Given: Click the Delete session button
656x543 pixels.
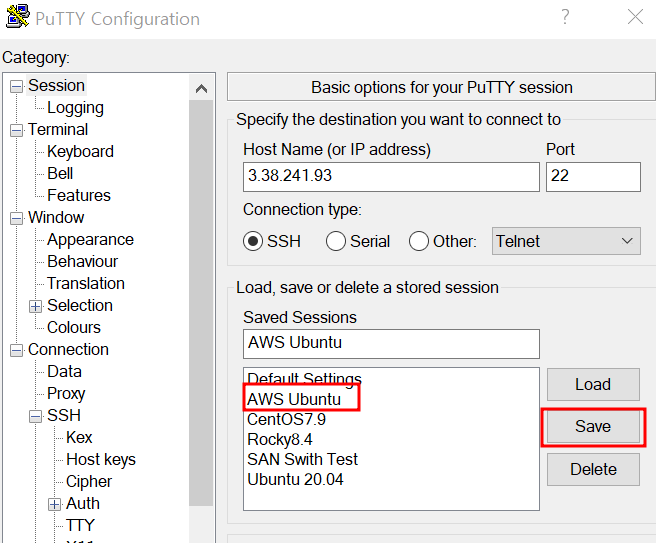Looking at the screenshot, I should [x=593, y=469].
